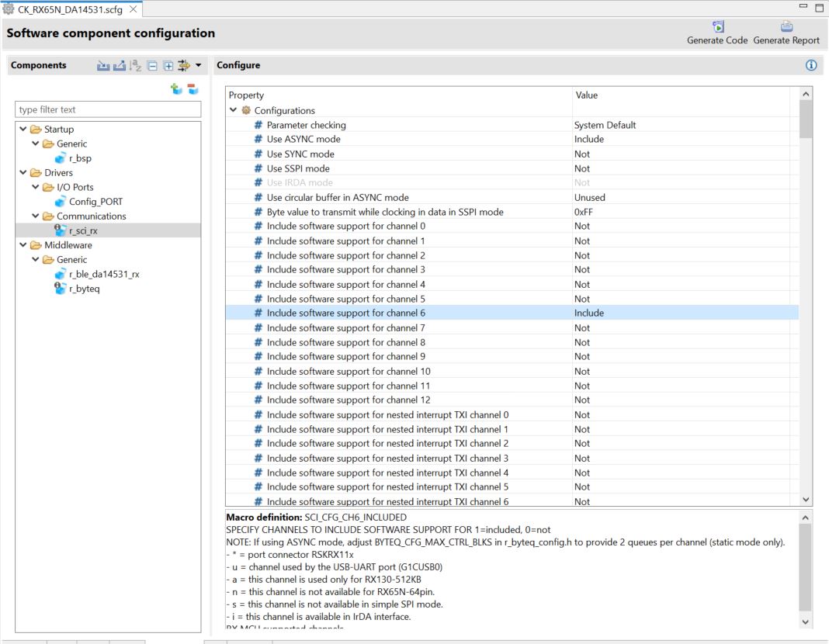Sort components alphabetically (a-z icon)

136,65
